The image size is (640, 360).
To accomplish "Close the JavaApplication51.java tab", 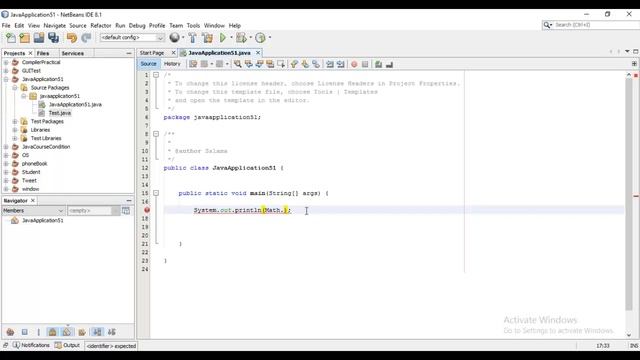I will click(x=258, y=53).
